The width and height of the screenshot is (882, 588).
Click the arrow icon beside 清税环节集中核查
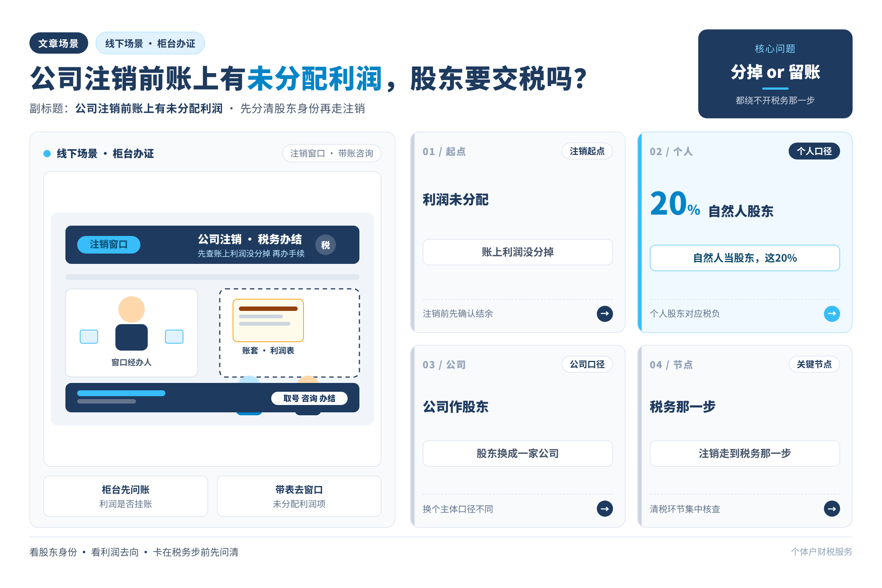click(831, 509)
